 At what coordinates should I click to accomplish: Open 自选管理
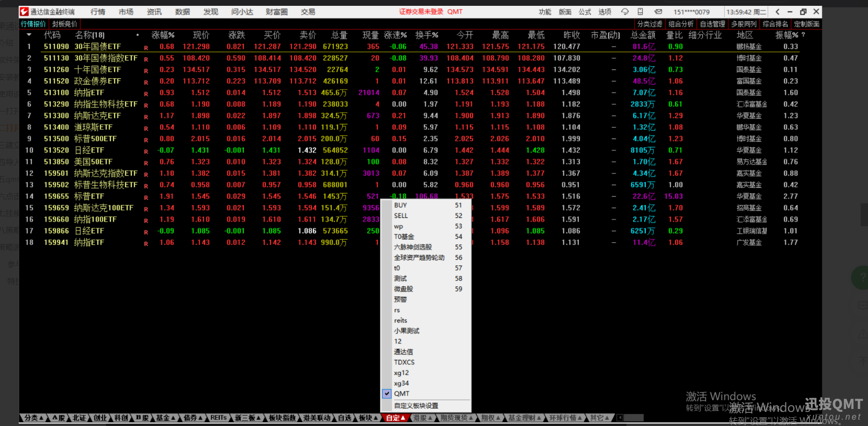coord(712,24)
